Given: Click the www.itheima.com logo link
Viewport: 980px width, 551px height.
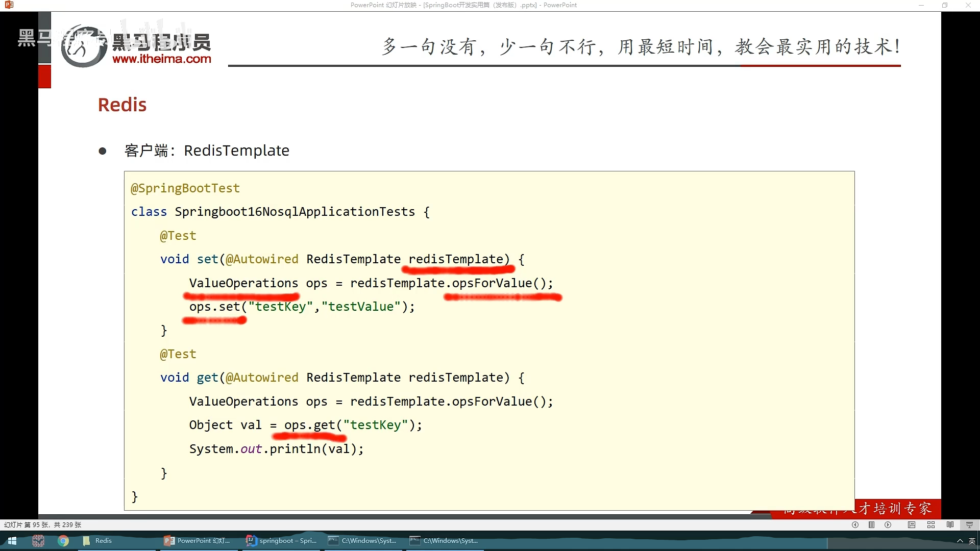Looking at the screenshot, I should pyautogui.click(x=161, y=59).
